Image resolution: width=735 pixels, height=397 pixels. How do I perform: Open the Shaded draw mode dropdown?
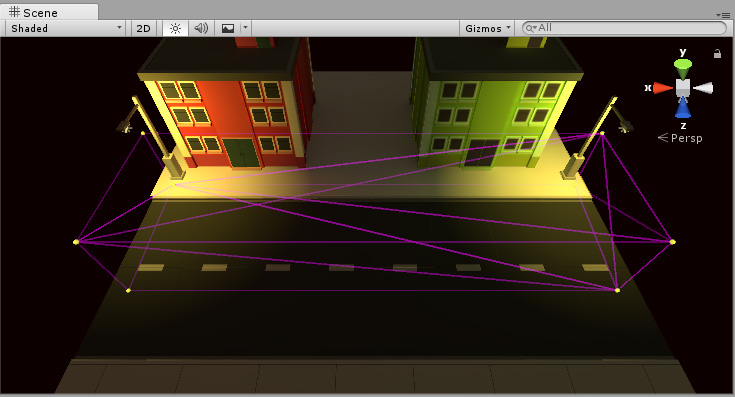click(x=66, y=28)
